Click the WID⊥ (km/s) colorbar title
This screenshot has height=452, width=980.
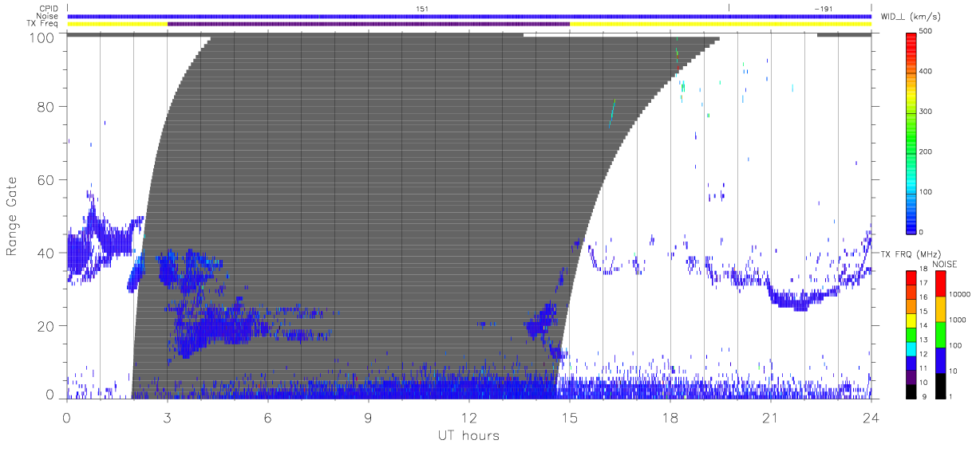pyautogui.click(x=912, y=16)
